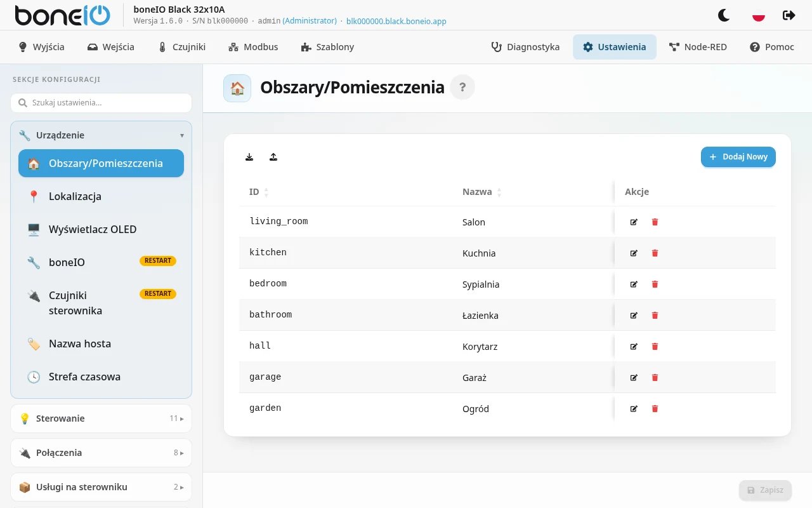Viewport: 812px width, 508px height.
Task: Expand Usługi na sterowniku section
Action: 101,487
